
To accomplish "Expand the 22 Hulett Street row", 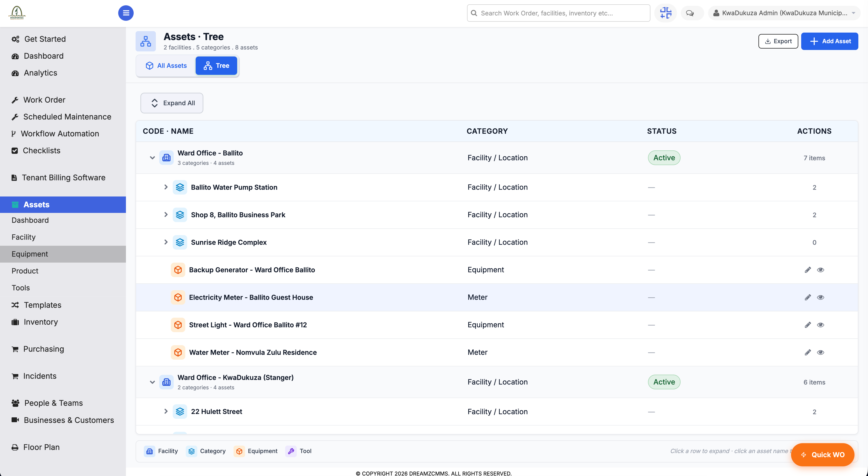I will click(x=166, y=412).
